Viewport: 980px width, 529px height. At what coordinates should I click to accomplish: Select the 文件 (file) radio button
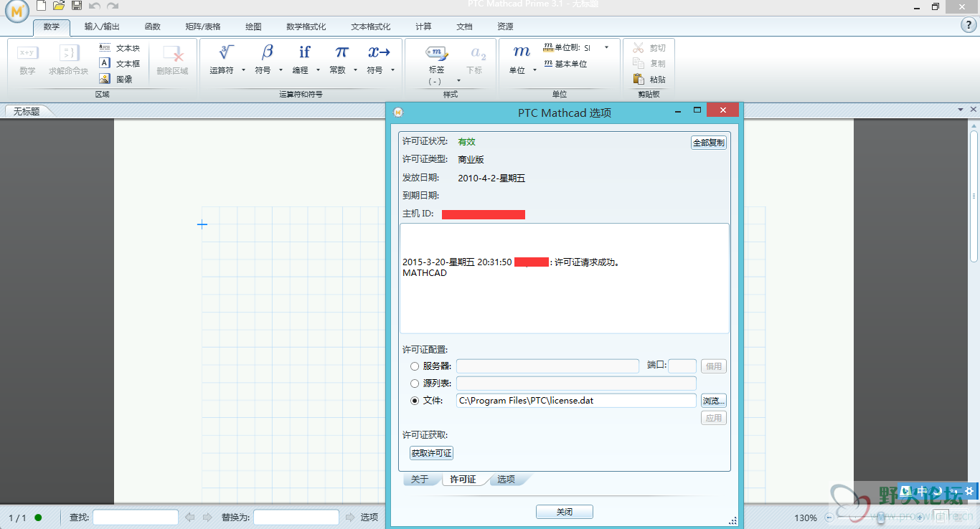coord(415,401)
